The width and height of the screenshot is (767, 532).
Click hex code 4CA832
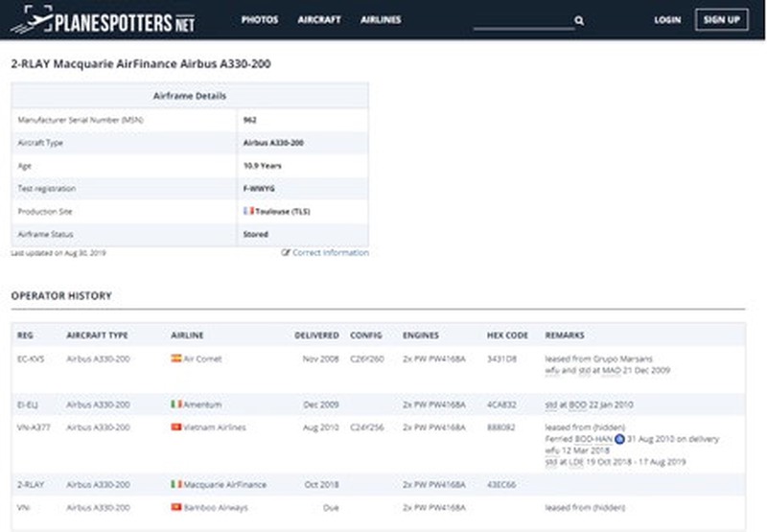point(501,405)
